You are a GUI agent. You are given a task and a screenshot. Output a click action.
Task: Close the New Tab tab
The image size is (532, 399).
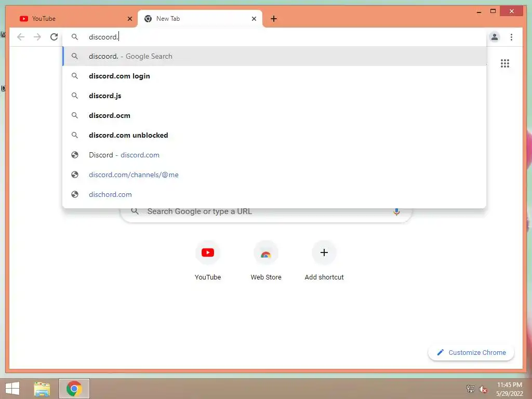coord(254,19)
